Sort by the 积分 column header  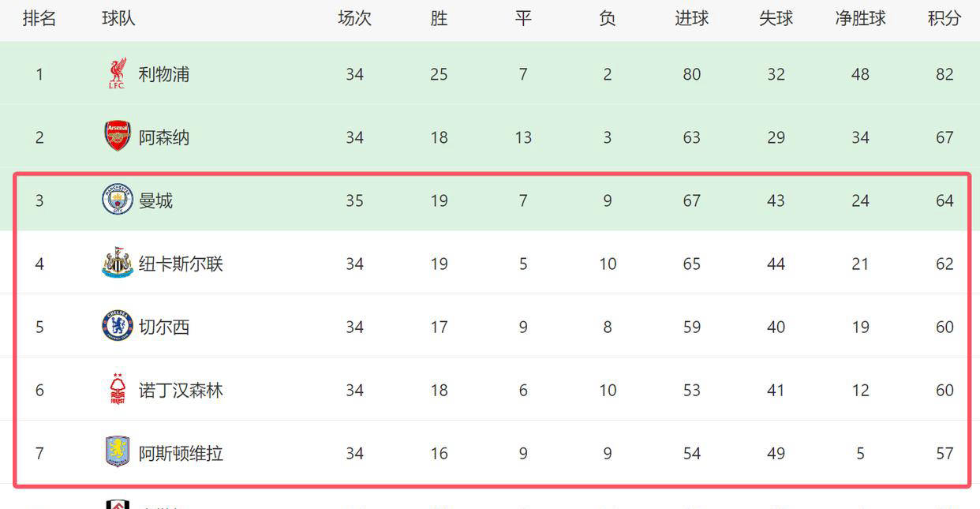[x=944, y=18]
